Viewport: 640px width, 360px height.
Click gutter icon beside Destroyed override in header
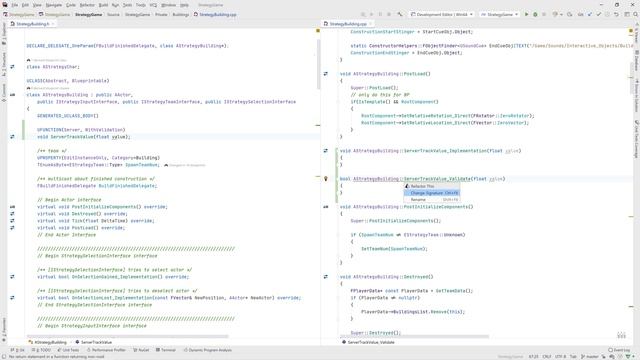12,213
